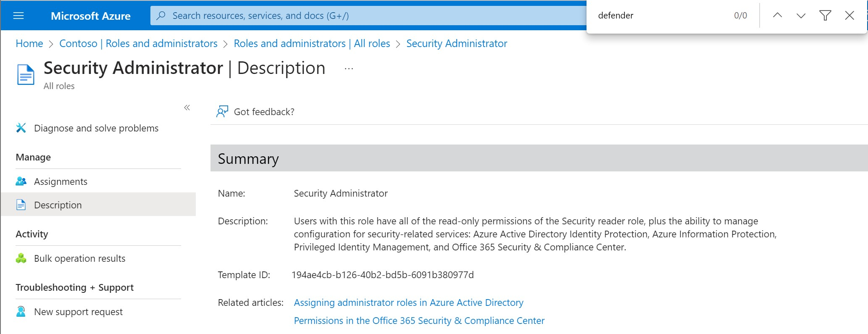
Task: Select Description in the sidebar
Action: click(98, 205)
